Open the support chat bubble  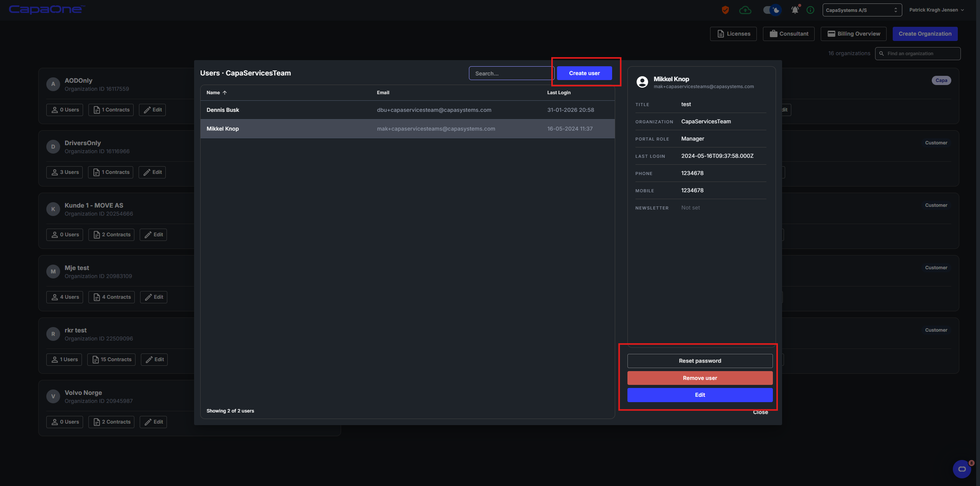click(962, 469)
